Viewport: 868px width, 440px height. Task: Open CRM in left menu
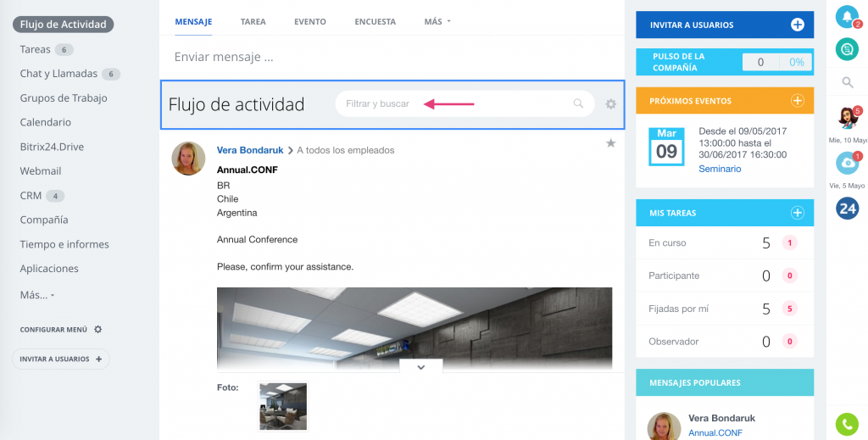point(31,195)
